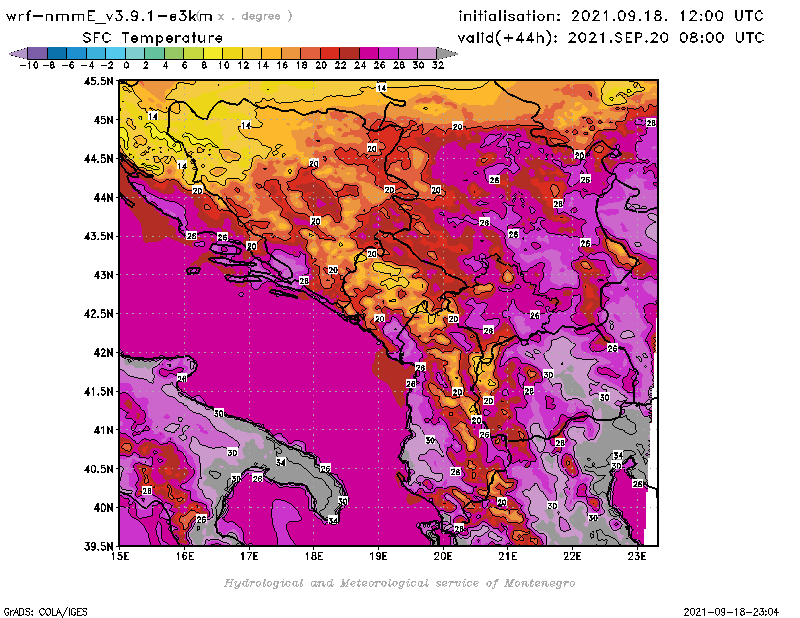Click the '-10' tick label on legend
The height and width of the screenshot is (618, 800).
[29, 65]
